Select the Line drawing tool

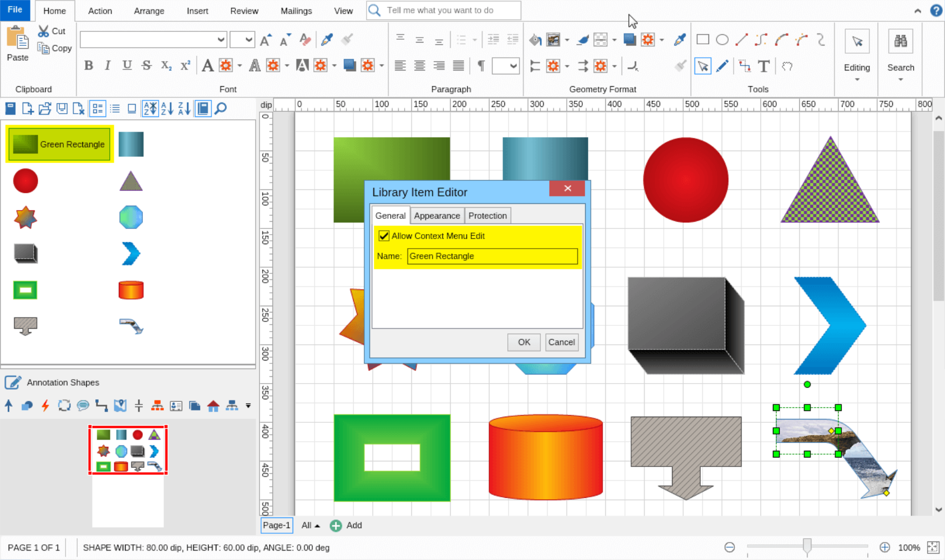tap(742, 39)
